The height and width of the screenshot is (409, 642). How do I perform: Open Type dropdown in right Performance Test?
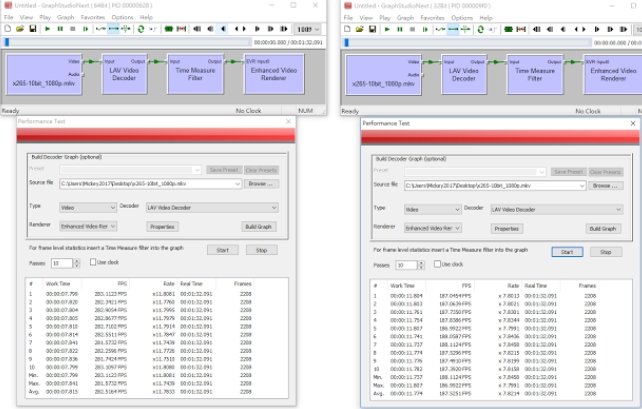coord(457,210)
